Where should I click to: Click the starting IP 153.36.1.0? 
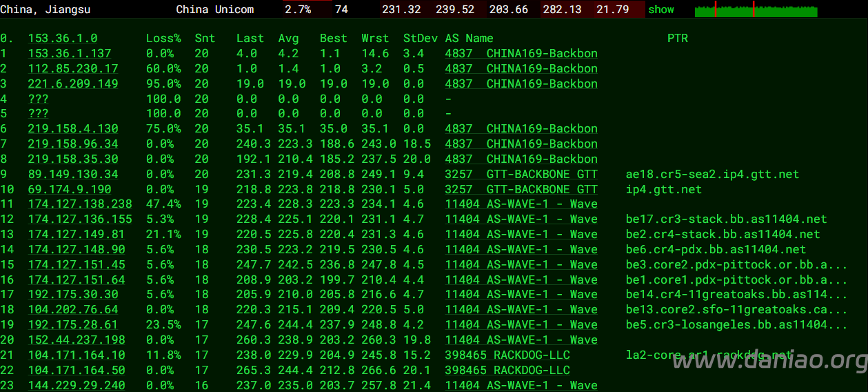coord(63,38)
